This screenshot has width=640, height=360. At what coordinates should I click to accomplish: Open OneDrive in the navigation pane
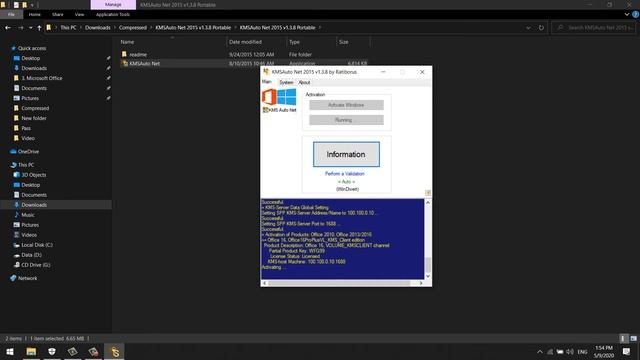point(29,151)
